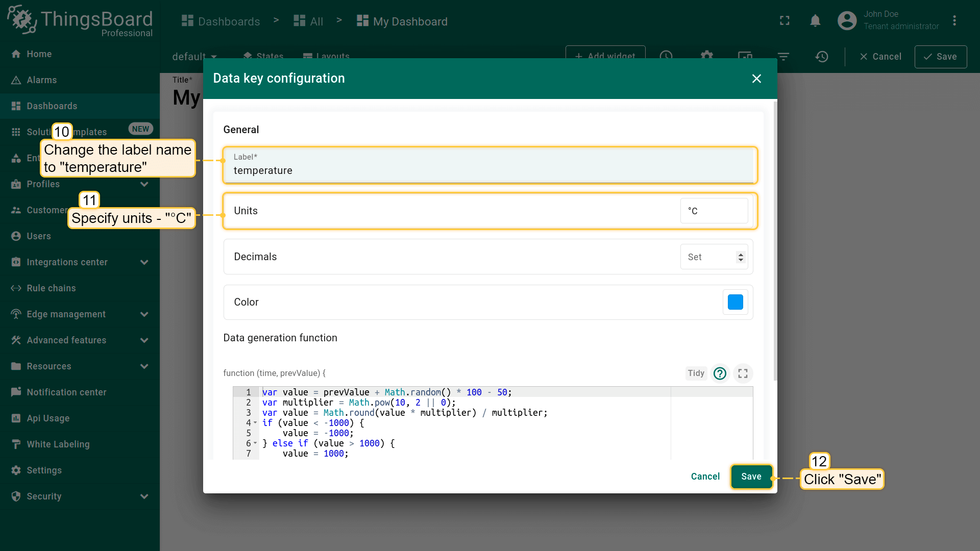Cancel the data key dialog
Image resolution: width=980 pixels, height=551 pixels.
[x=705, y=477]
